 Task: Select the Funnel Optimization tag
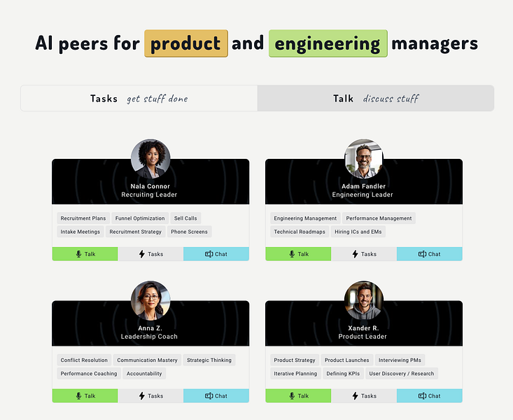coord(140,218)
